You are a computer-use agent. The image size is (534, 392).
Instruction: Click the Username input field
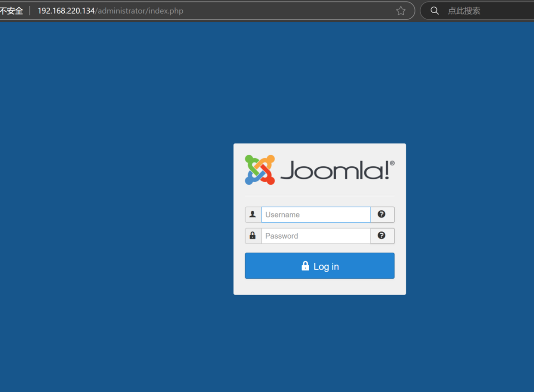(315, 215)
